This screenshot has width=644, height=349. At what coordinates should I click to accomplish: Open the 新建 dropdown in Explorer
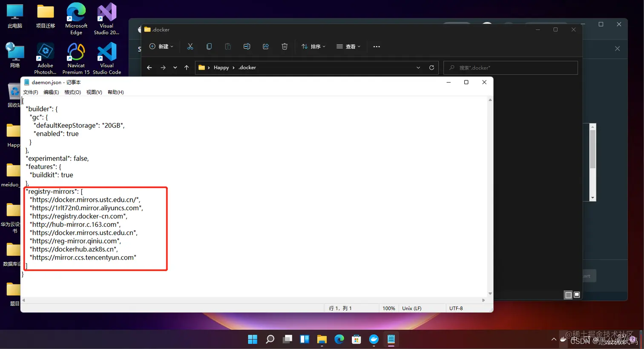[161, 46]
